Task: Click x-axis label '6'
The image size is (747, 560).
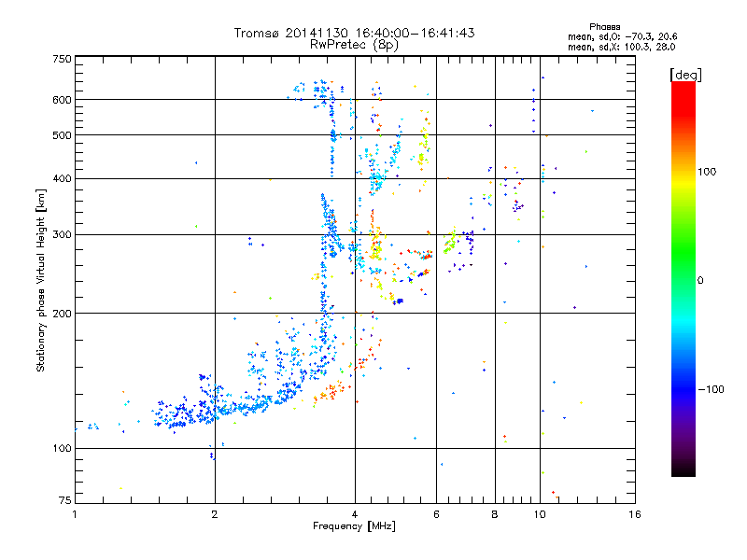Action: click(x=436, y=514)
